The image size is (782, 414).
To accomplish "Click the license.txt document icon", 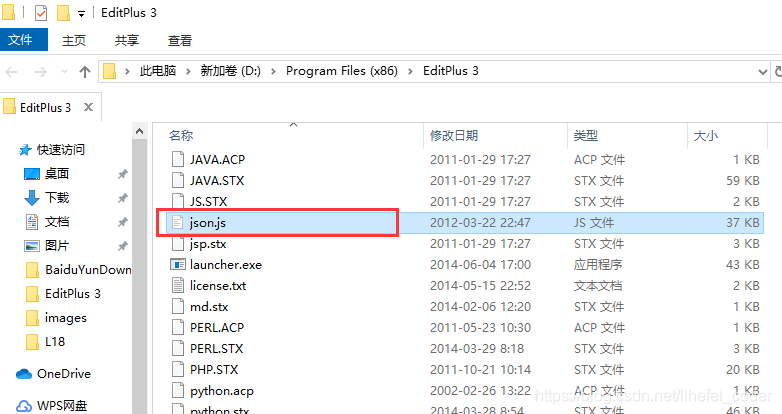I will tap(178, 285).
